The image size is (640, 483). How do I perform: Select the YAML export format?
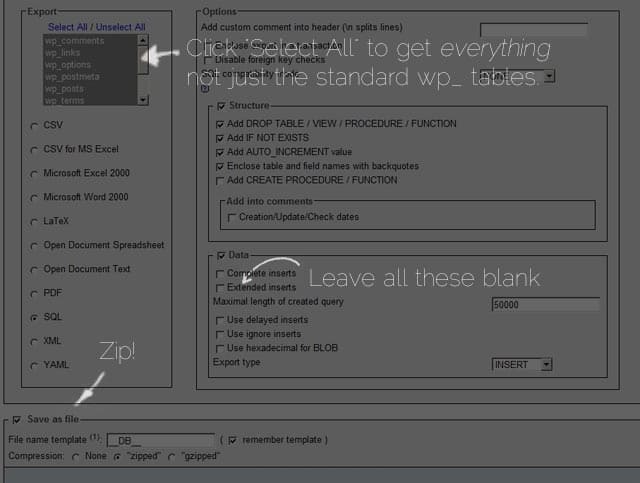tap(34, 365)
